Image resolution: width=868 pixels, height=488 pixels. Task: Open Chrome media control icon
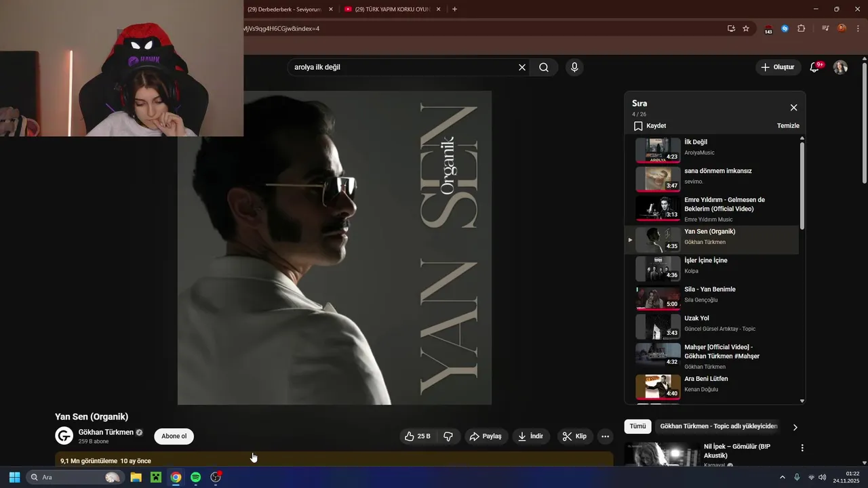[825, 28]
